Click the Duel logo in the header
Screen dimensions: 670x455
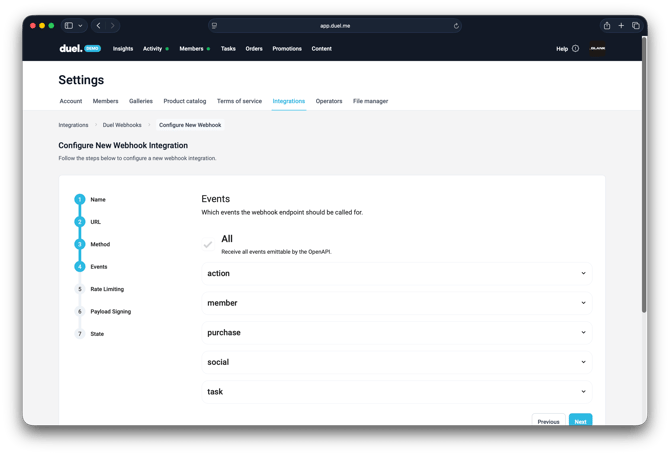[x=70, y=48]
